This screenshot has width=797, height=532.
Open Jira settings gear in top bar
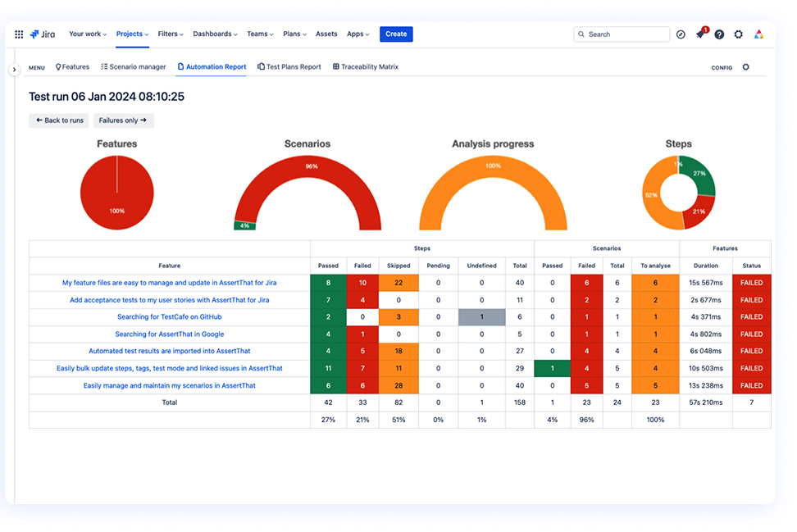(739, 34)
